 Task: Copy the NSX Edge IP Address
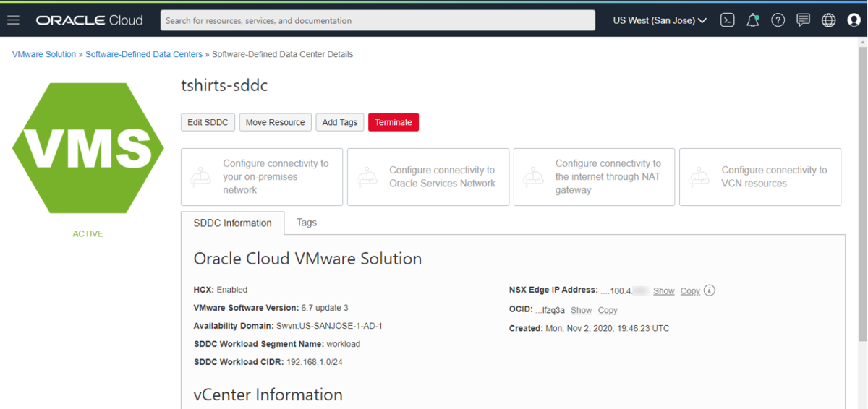(x=690, y=290)
